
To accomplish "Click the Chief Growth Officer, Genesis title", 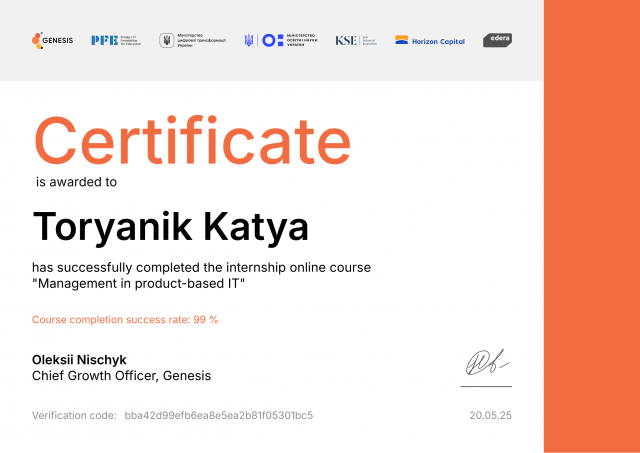I will 121,376.
